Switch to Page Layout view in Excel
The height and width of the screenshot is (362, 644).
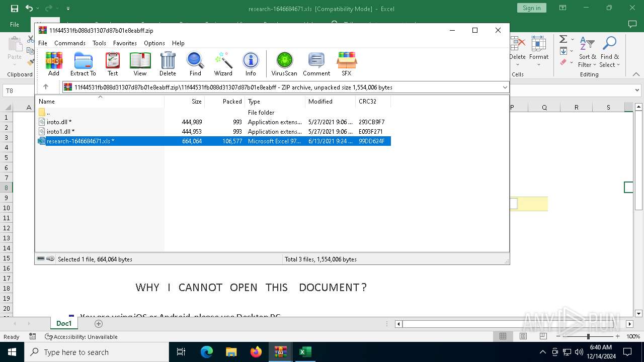point(523,336)
